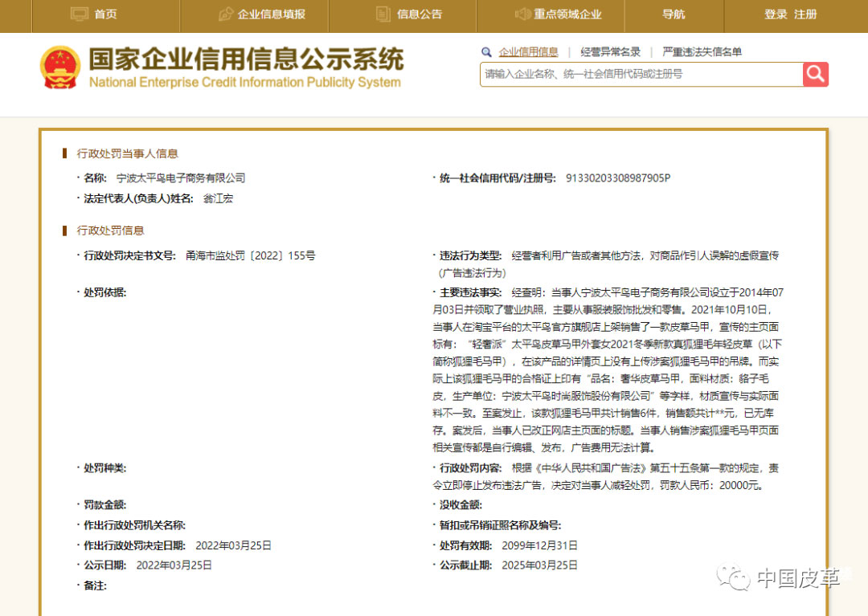Click the document icon beside 信息公告

[x=383, y=14]
